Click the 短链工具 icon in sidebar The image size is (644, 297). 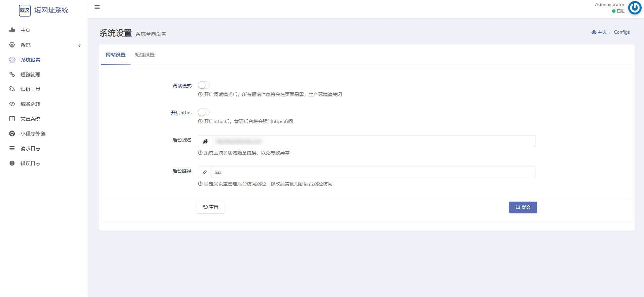(x=12, y=89)
